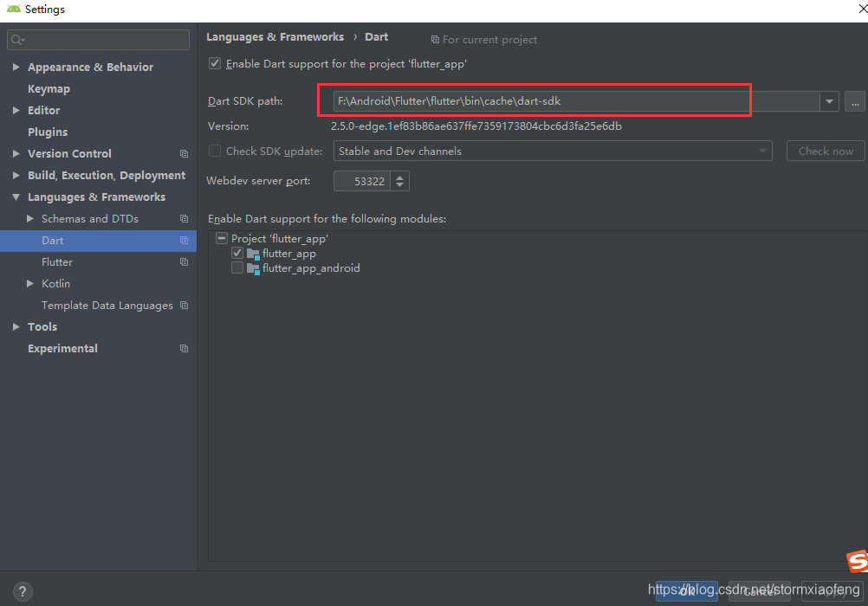Click the flutter_app_android module folder icon

[253, 269]
